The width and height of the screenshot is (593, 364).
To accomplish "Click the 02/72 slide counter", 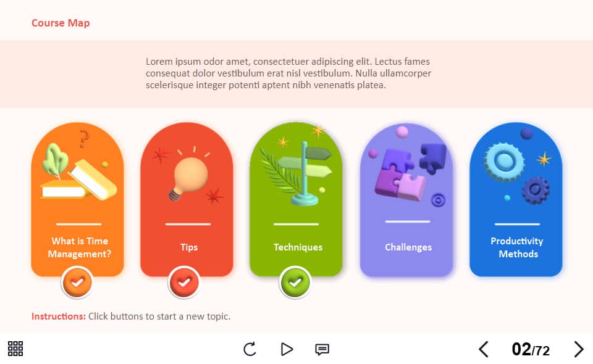I will coord(531,349).
